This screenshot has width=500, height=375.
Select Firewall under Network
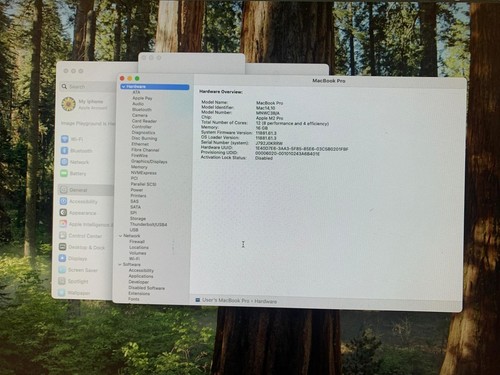(x=137, y=241)
